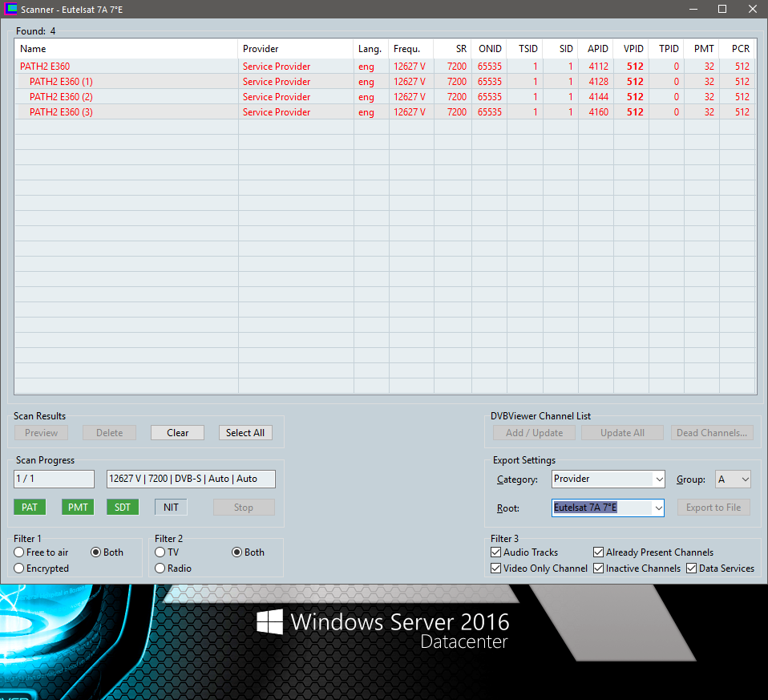Select the PATH2 E360 channel row
This screenshot has width=768, height=700.
385,66
